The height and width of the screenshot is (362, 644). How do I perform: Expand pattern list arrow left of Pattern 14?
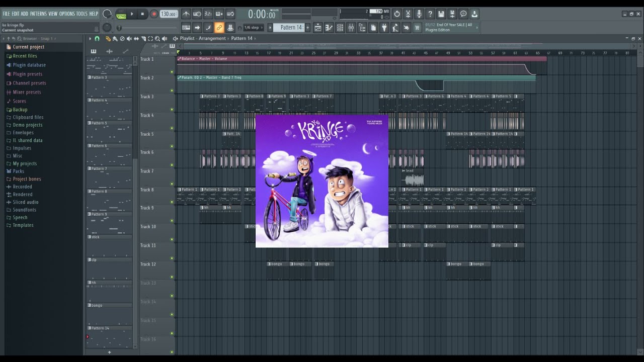270,28
